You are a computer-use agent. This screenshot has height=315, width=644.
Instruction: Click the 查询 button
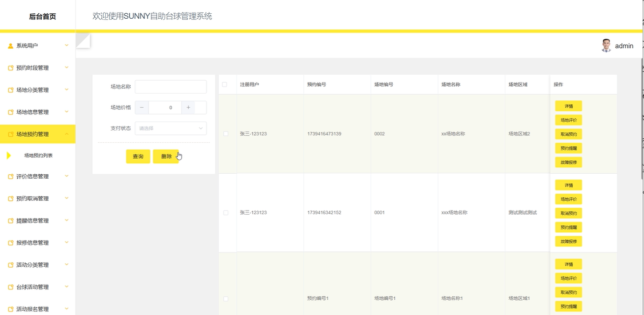(138, 157)
